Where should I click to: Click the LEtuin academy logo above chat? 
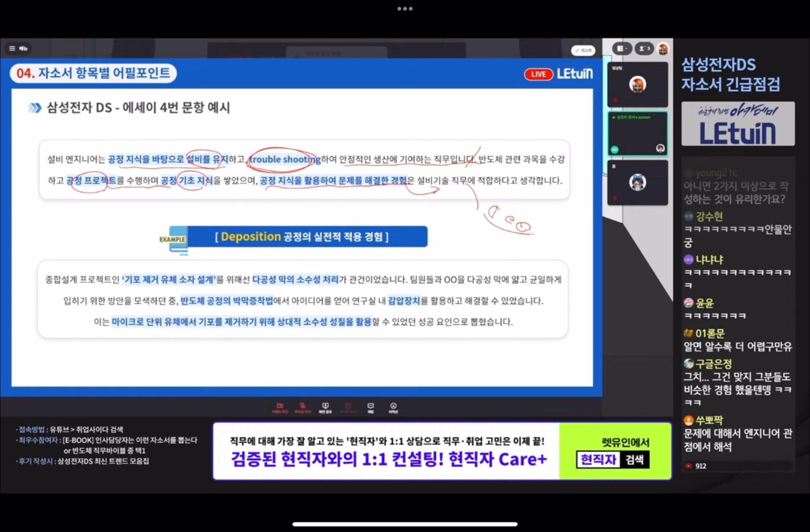tap(738, 124)
